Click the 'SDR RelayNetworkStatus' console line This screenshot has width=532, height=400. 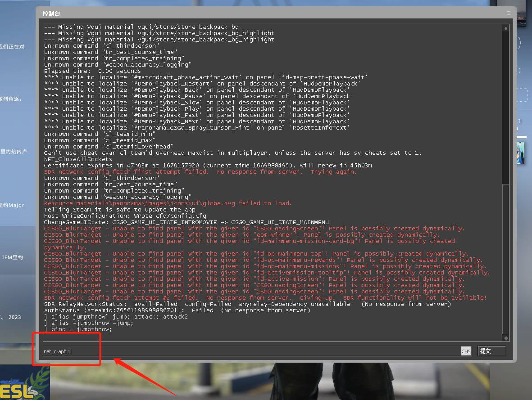(x=247, y=304)
